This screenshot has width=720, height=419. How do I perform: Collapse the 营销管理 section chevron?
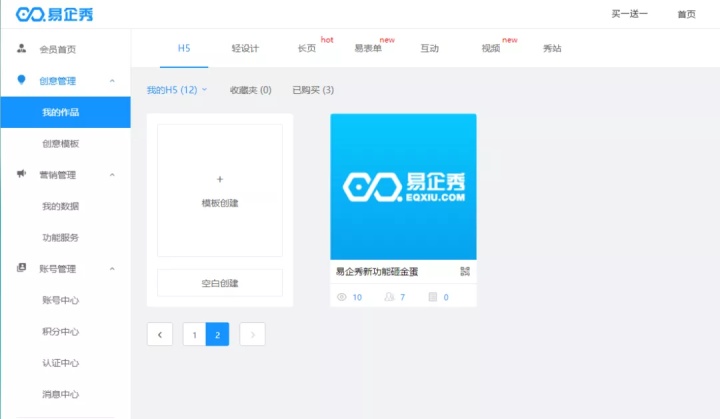point(112,175)
